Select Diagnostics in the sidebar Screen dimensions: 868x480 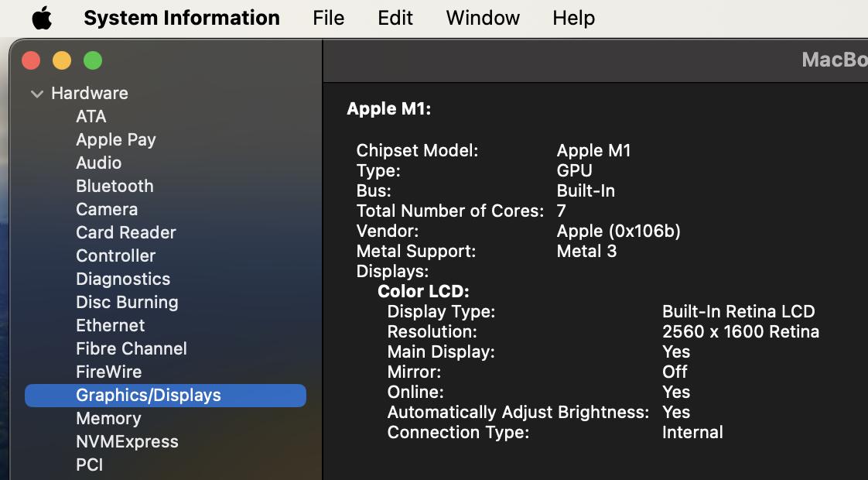tap(123, 279)
